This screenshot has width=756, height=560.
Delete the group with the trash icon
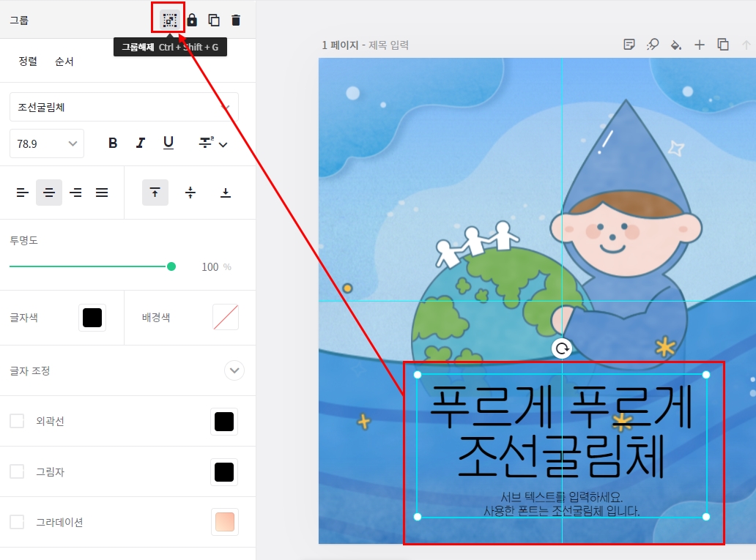[x=236, y=20]
